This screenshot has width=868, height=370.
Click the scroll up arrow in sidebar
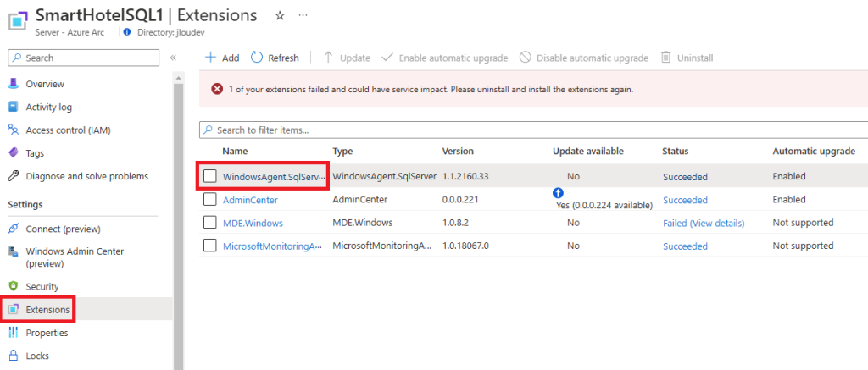click(178, 78)
